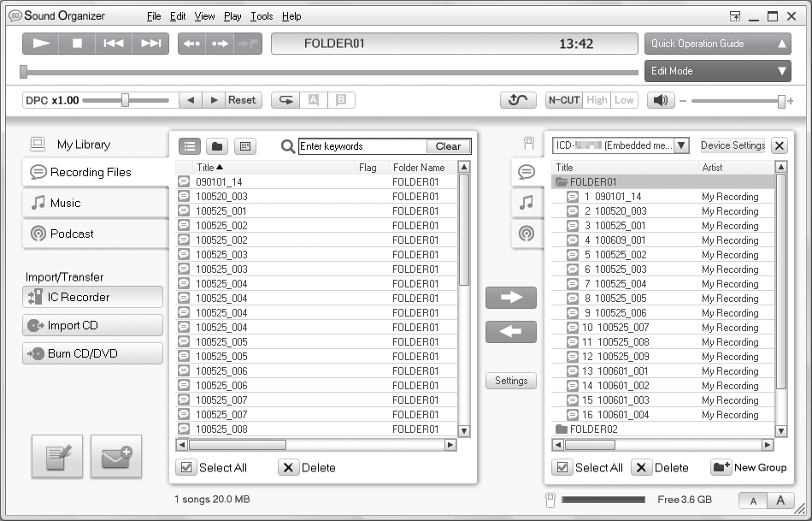The height and width of the screenshot is (521, 812).
Task: Open Device Settings
Action: (733, 145)
